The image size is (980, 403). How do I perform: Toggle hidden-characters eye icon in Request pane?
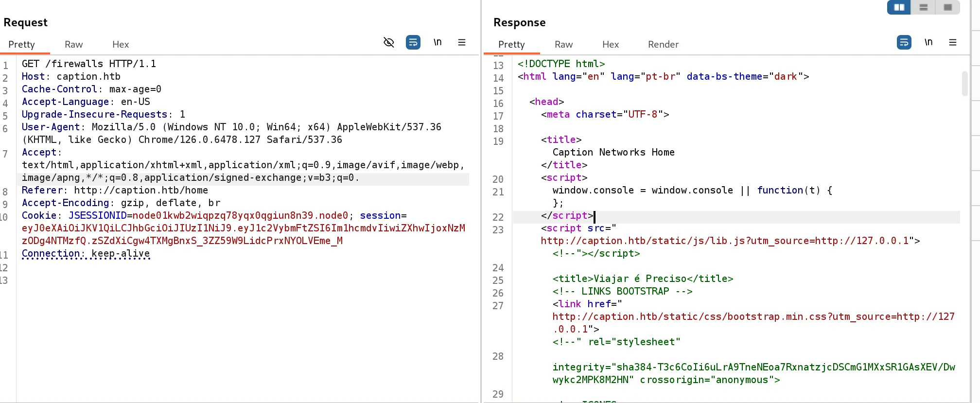tap(389, 42)
